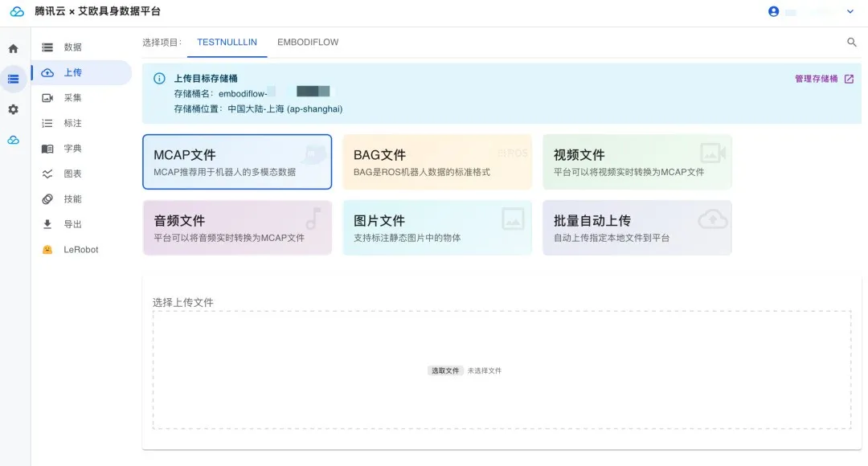The width and height of the screenshot is (868, 466).
Task: Click the search magnifier icon
Action: (x=851, y=42)
